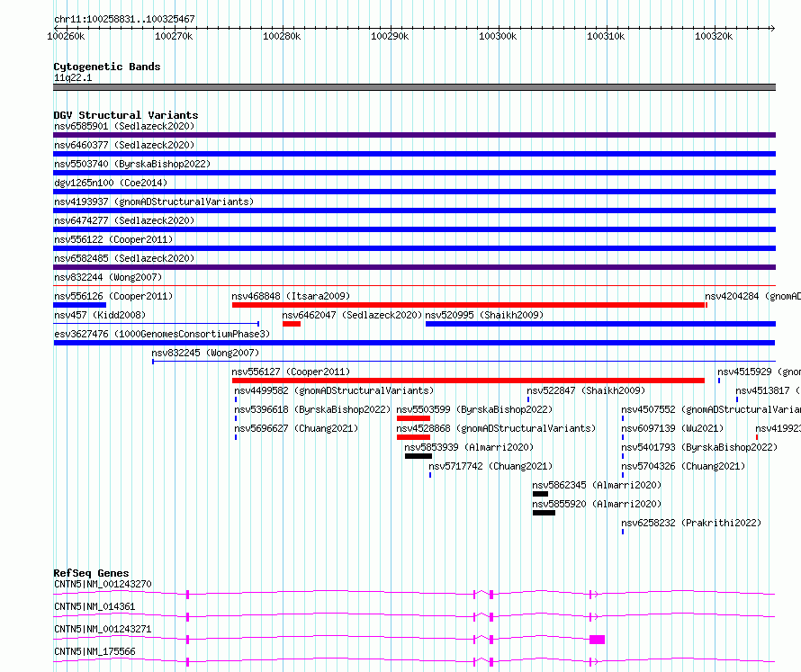The image size is (801, 672).
Task: Open variant nsv457 (Kidd2008) label
Action: (x=100, y=315)
